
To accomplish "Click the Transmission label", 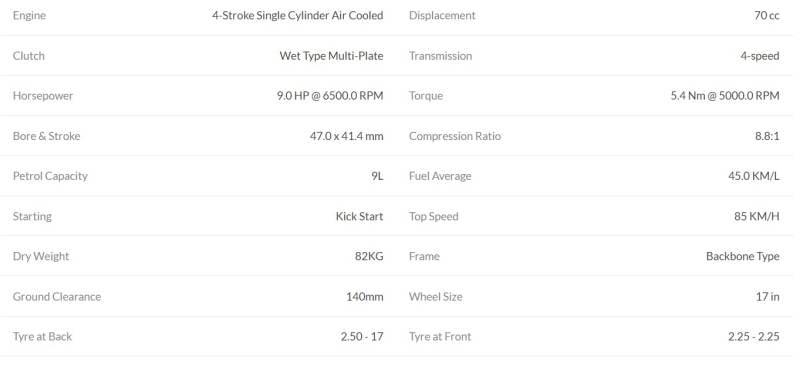I will (x=440, y=56).
